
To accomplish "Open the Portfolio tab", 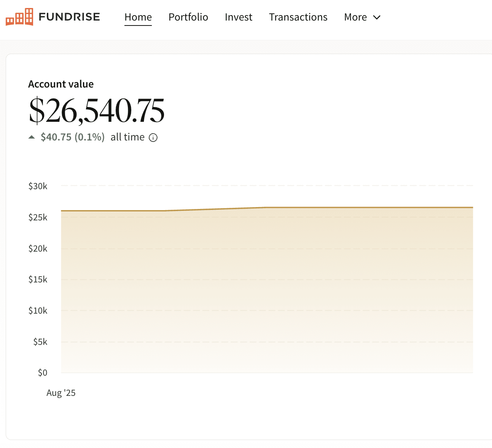I will pos(188,18).
